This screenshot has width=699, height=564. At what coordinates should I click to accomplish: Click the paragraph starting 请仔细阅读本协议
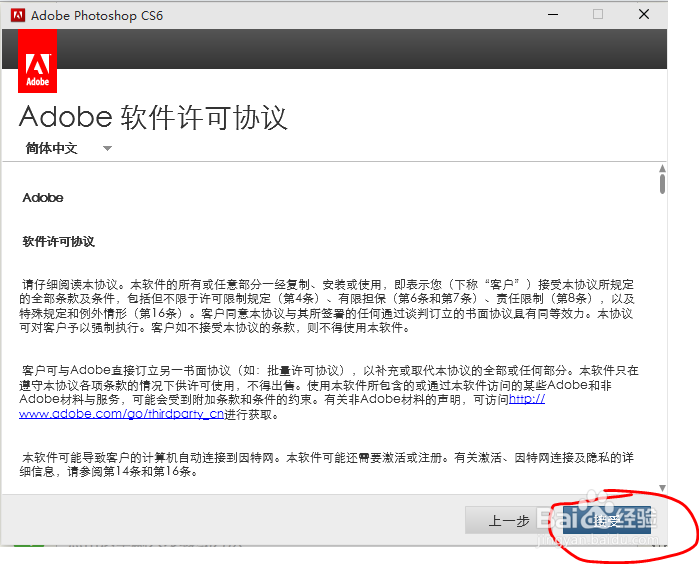tap(327, 306)
